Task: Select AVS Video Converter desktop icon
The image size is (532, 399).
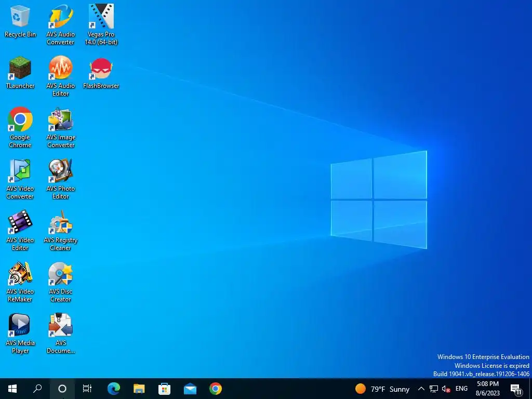Action: click(20, 179)
